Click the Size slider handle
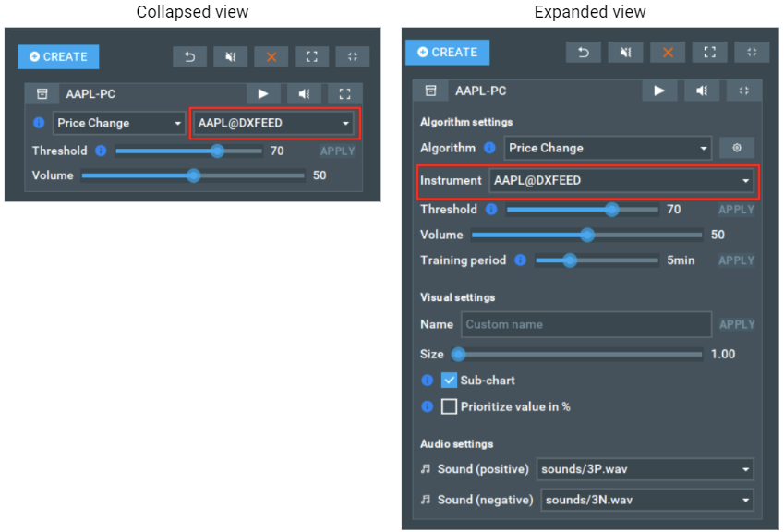 point(457,354)
